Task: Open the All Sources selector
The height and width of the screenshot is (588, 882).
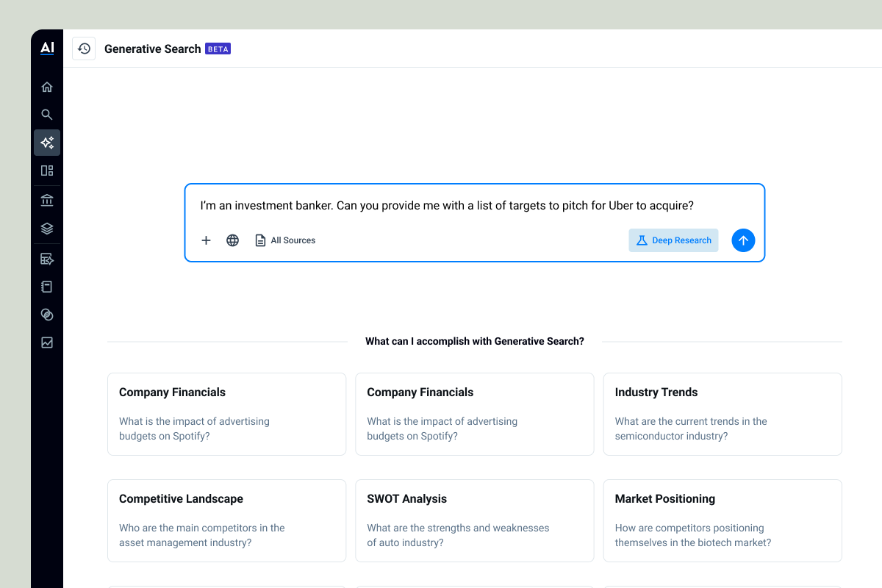Action: click(x=285, y=240)
